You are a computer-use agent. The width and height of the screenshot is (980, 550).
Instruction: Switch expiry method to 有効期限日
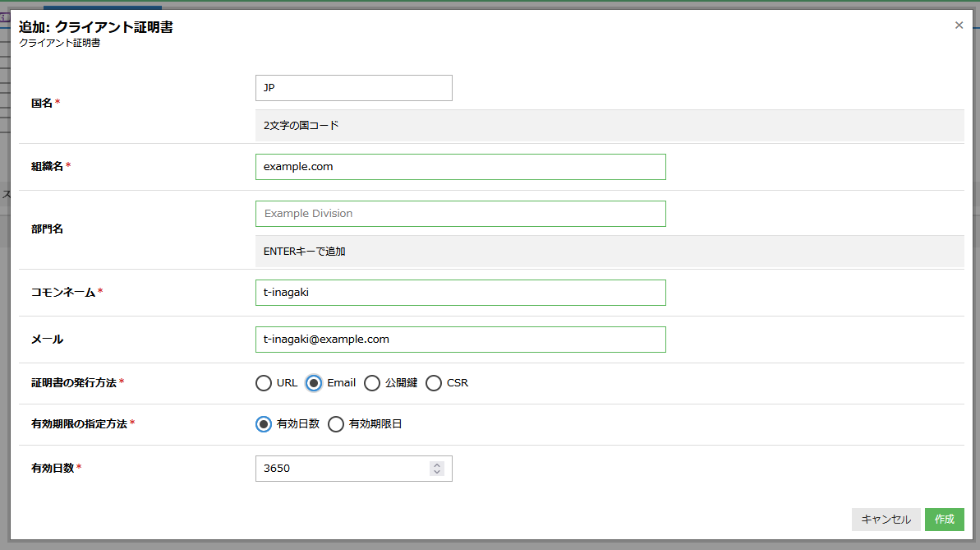tap(336, 424)
